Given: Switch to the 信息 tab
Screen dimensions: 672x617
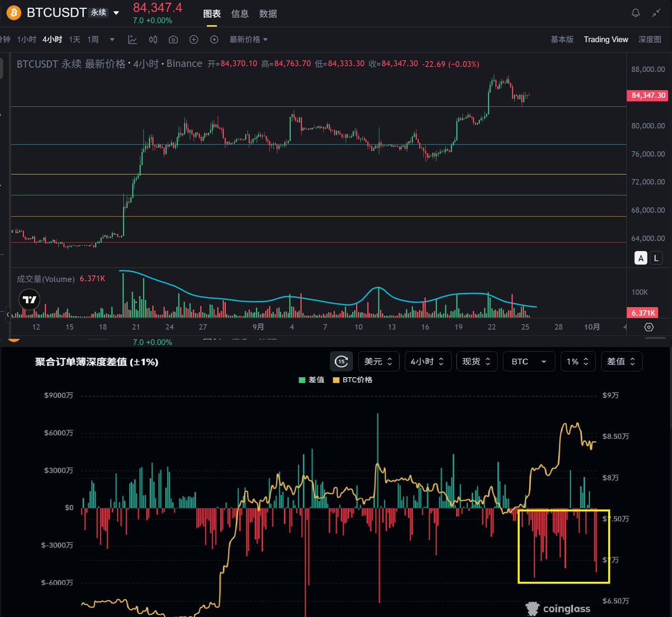Looking at the screenshot, I should (240, 14).
